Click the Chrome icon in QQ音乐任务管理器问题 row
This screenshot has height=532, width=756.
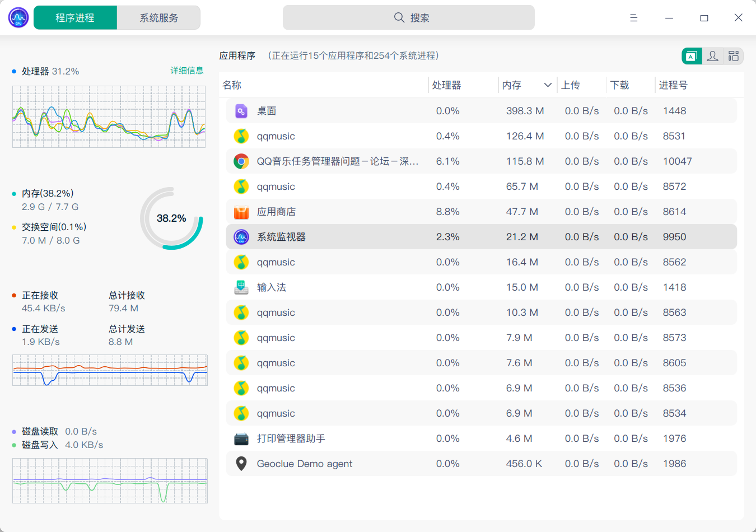(x=241, y=161)
